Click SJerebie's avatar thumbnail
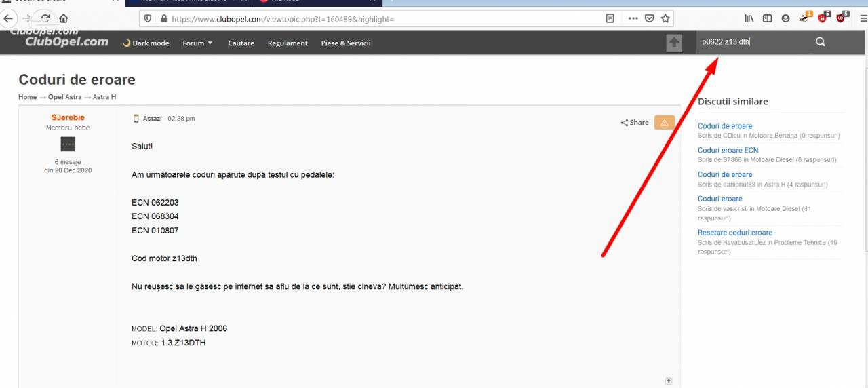The width and height of the screenshot is (868, 388). 68,144
